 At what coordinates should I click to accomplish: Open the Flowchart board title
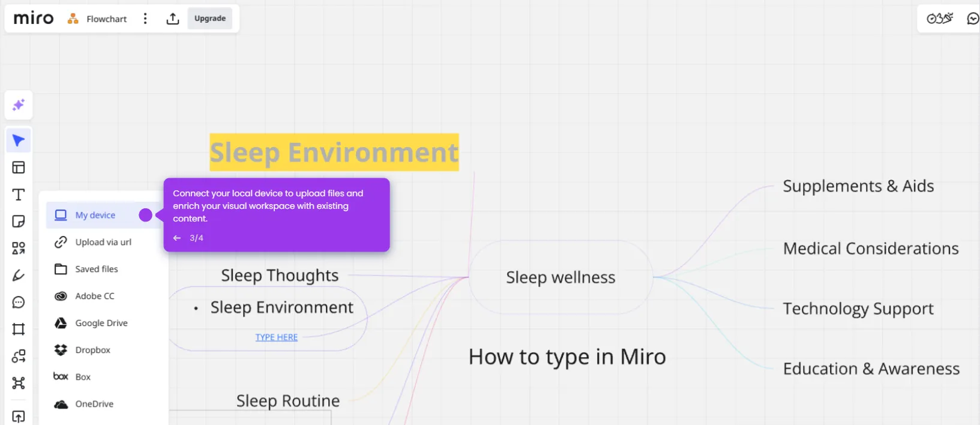[x=107, y=19]
